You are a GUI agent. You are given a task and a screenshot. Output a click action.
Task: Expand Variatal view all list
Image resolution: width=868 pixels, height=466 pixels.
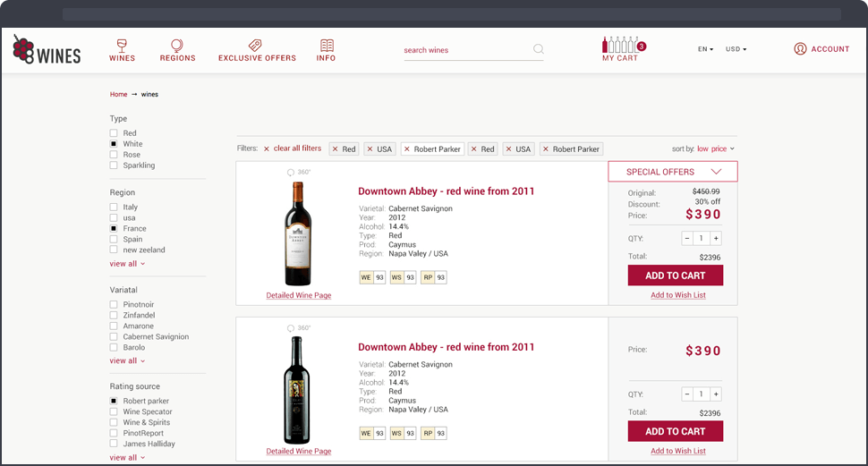point(127,360)
